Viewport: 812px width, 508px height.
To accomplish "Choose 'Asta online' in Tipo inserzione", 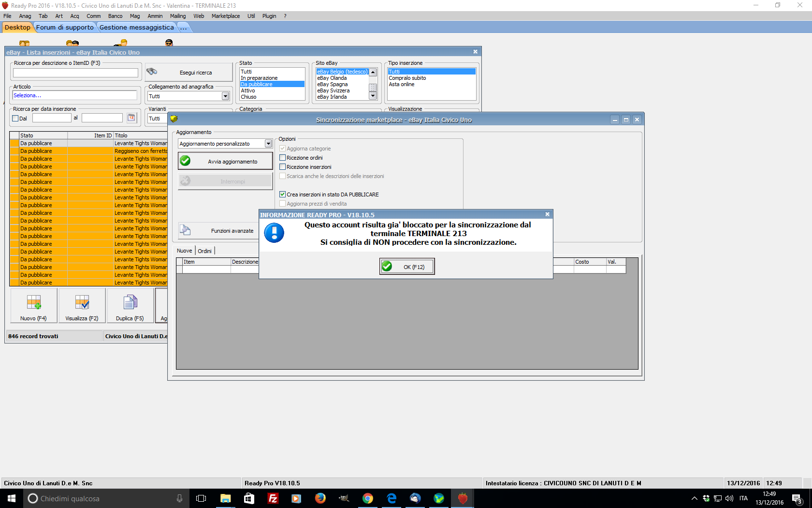I will click(x=432, y=84).
